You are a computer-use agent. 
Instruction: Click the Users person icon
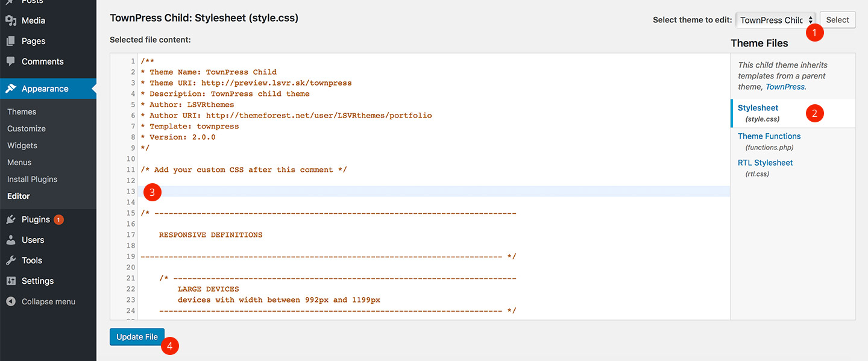point(11,240)
